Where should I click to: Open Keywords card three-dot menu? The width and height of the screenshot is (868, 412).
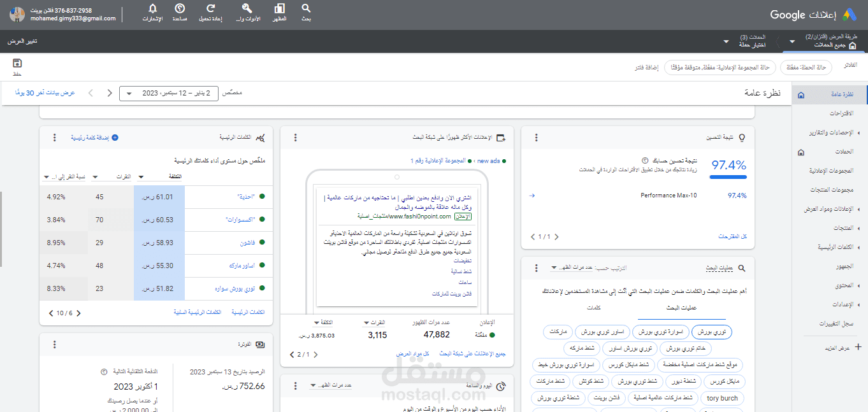(x=55, y=138)
